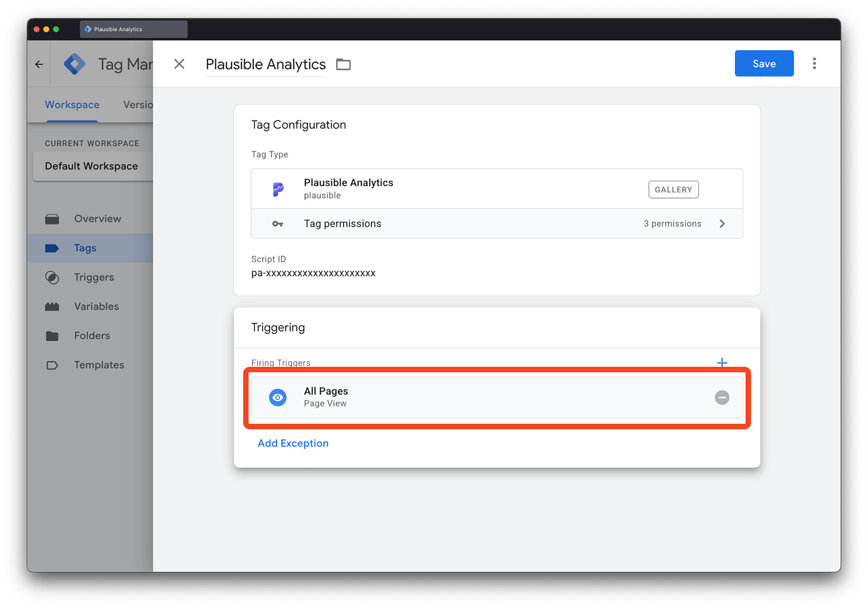Open the Default Workspace selector
This screenshot has width=868, height=608.
pyautogui.click(x=91, y=166)
